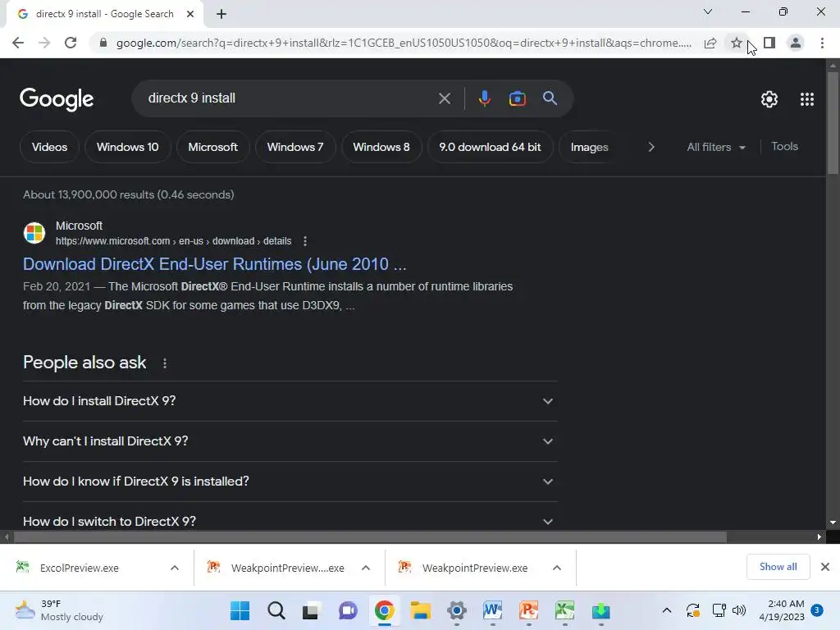This screenshot has width=840, height=630.
Task: Bookmark this tab with star icon
Action: pos(737,43)
